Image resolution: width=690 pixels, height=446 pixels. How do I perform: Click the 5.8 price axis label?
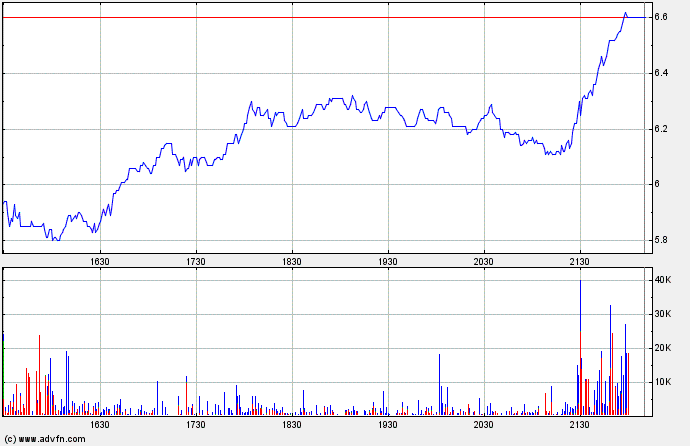(661, 240)
